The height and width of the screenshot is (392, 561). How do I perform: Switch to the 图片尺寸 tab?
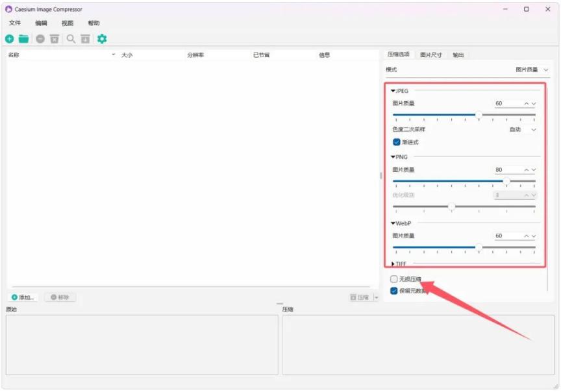[x=430, y=55]
